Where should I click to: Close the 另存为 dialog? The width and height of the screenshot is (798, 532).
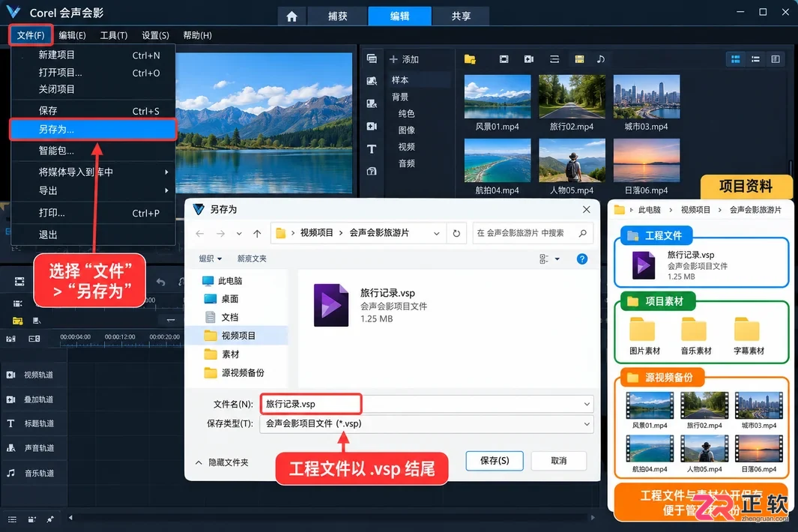point(586,210)
